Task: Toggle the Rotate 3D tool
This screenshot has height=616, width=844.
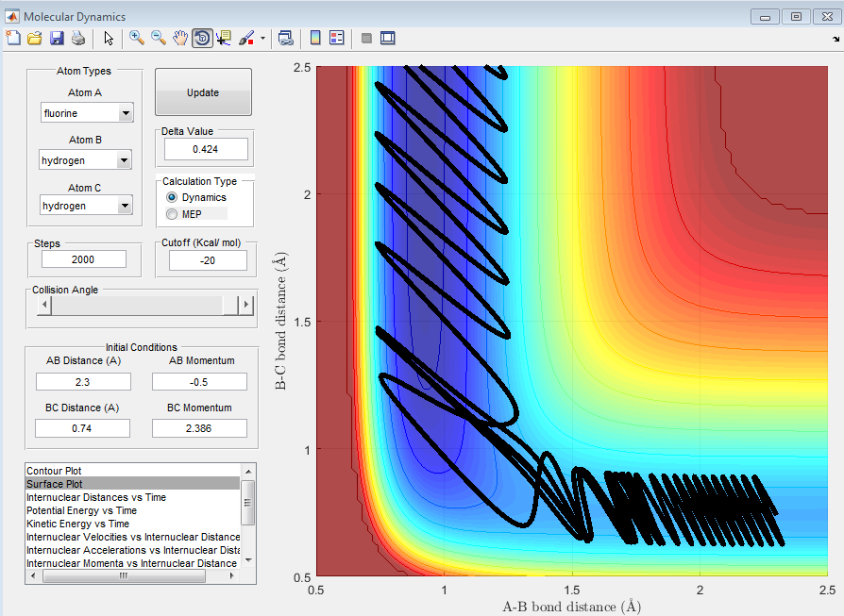Action: (202, 38)
